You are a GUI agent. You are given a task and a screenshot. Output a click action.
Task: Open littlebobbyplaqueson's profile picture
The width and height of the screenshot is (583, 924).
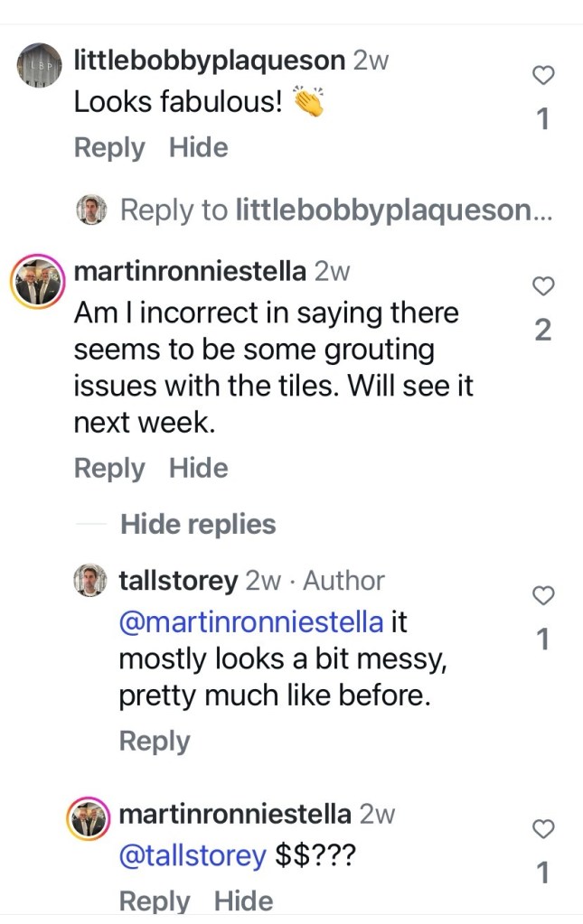(x=38, y=66)
